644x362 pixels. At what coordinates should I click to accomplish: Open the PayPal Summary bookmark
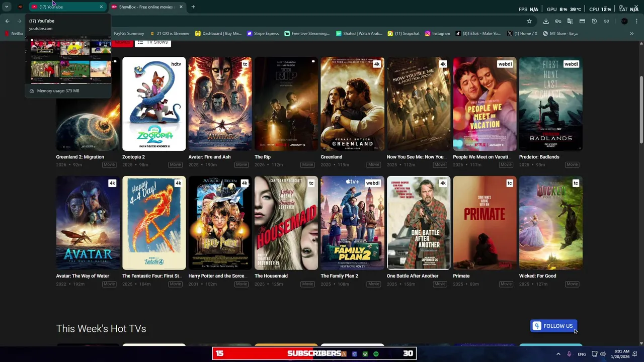click(129, 34)
